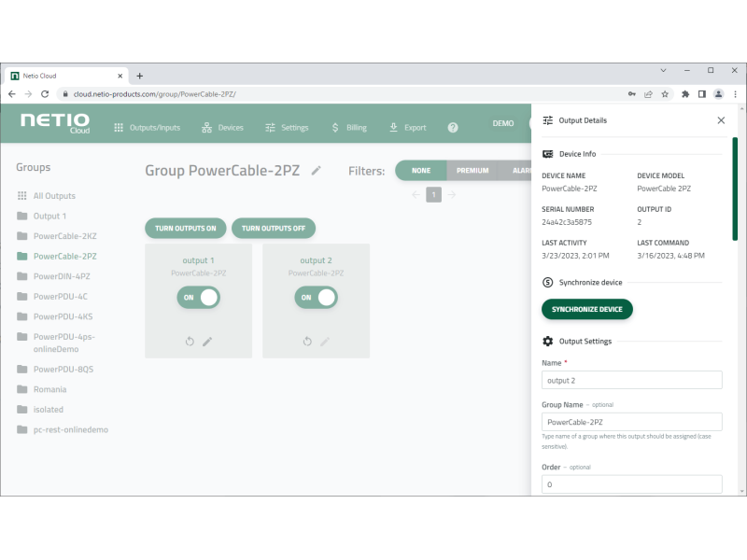
Task: Click the serial number 24a42c3a5875
Action: pyautogui.click(x=567, y=222)
